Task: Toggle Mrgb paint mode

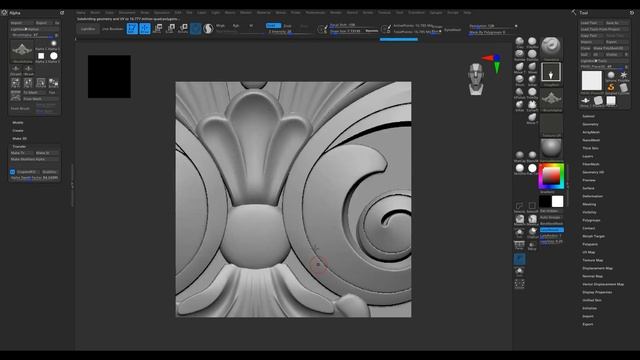Action: coord(220,25)
